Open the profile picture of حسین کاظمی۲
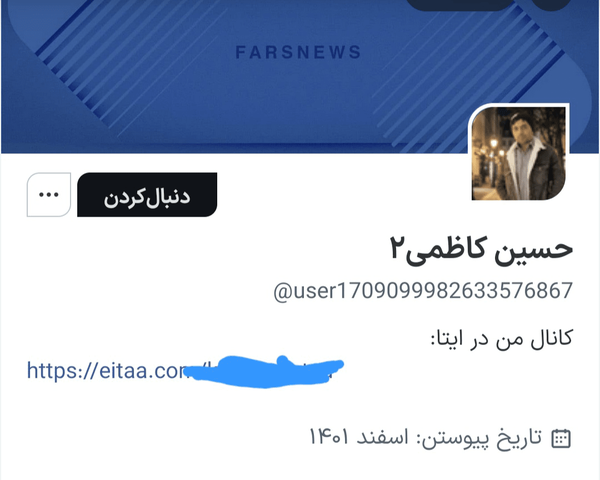The width and height of the screenshot is (600, 480). [x=518, y=153]
